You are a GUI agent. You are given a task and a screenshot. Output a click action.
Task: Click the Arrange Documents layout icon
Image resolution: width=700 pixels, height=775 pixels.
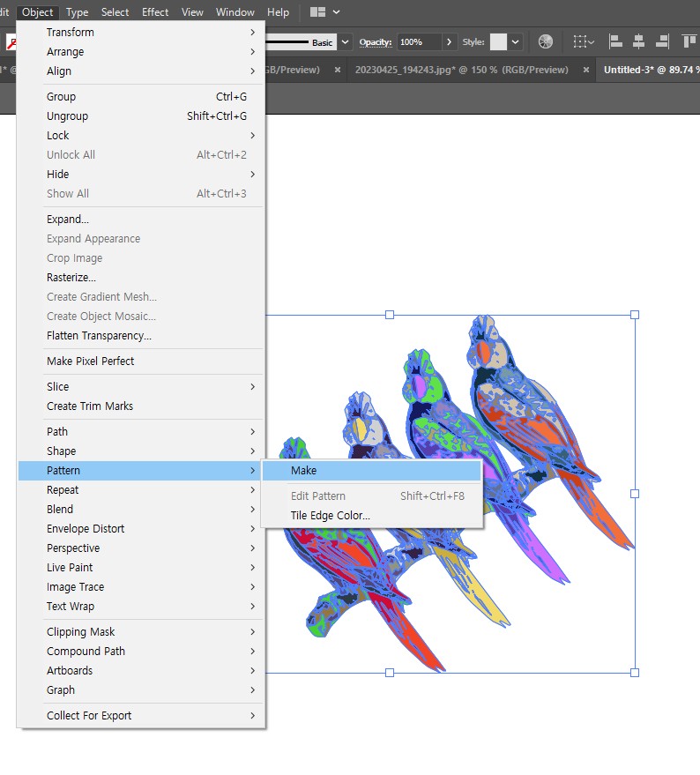pyautogui.click(x=317, y=11)
